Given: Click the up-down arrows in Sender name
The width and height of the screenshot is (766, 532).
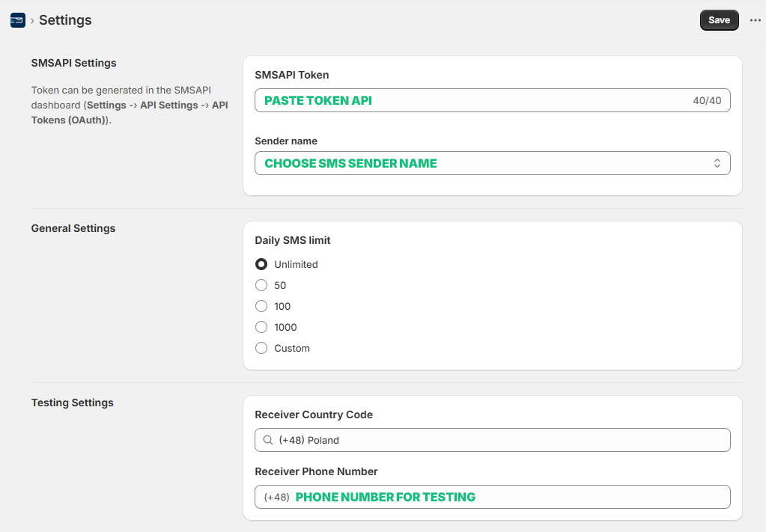Looking at the screenshot, I should [x=717, y=163].
